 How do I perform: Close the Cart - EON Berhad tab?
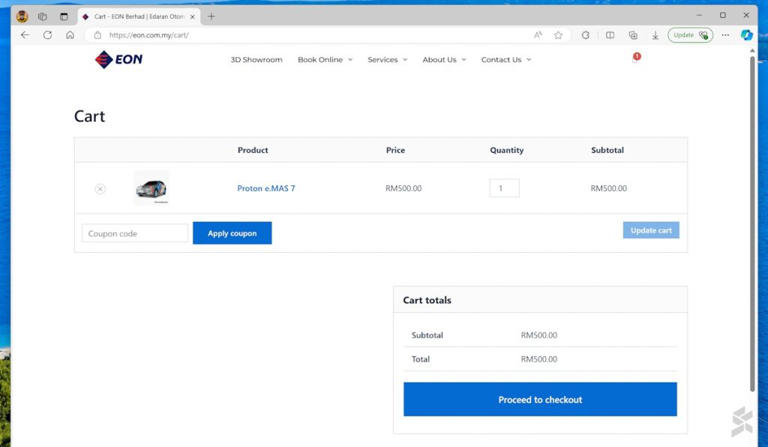click(192, 17)
